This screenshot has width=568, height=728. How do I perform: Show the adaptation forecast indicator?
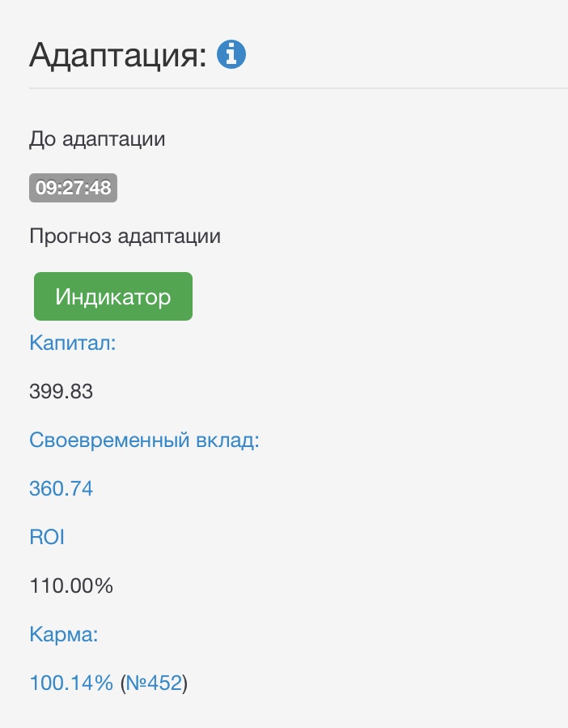pyautogui.click(x=113, y=296)
